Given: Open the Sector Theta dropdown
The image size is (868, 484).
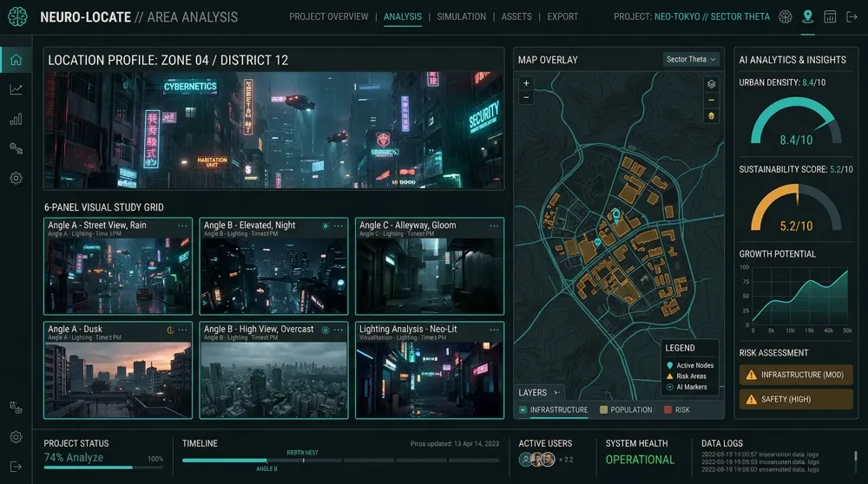Looking at the screenshot, I should click(x=691, y=59).
